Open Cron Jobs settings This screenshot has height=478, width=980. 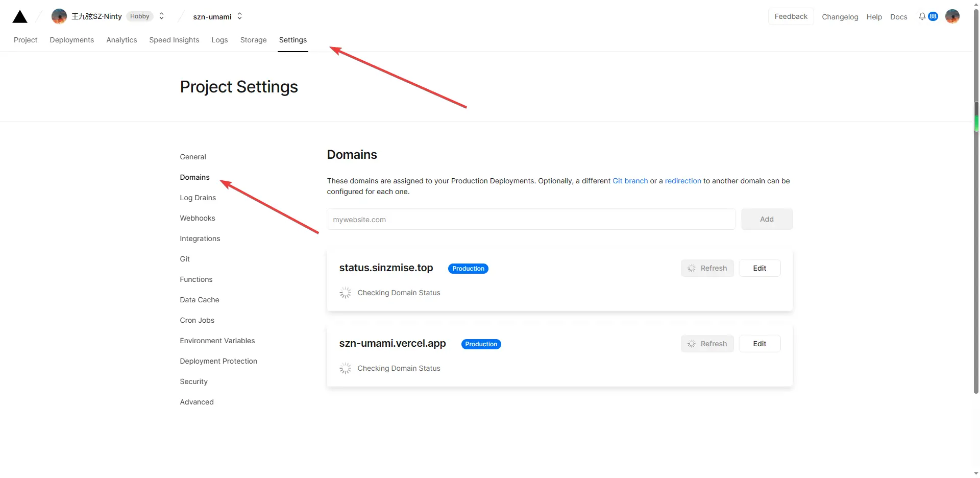197,320
